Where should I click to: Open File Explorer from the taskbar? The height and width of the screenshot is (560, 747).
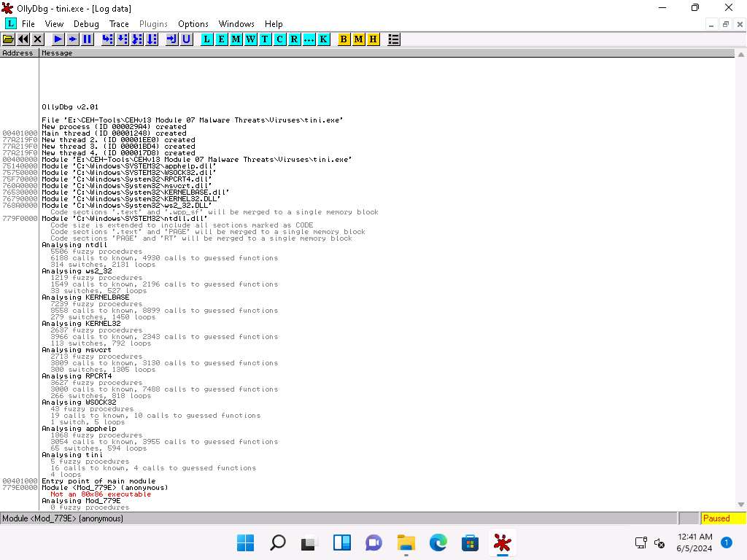(x=406, y=542)
